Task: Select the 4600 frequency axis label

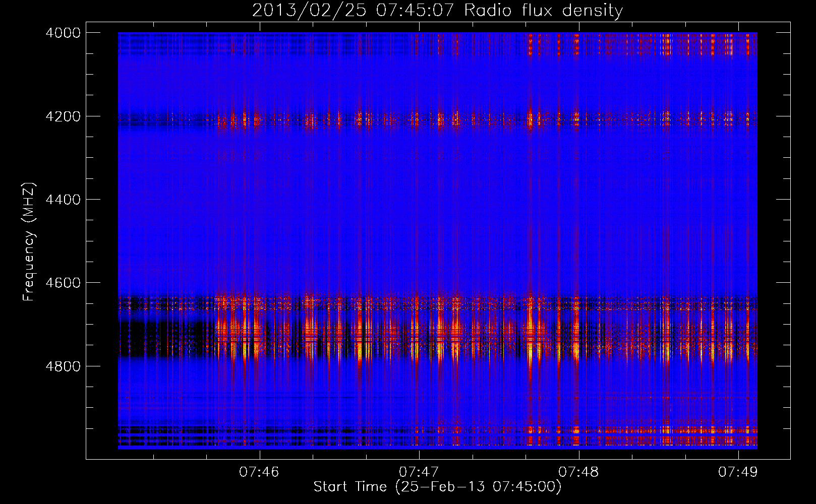Action: tap(63, 283)
